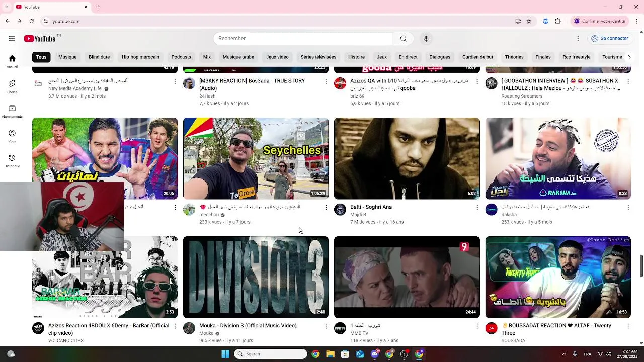Viewport: 644px width, 362px height.
Task: Select the Gardien de but chip
Action: tap(477, 57)
